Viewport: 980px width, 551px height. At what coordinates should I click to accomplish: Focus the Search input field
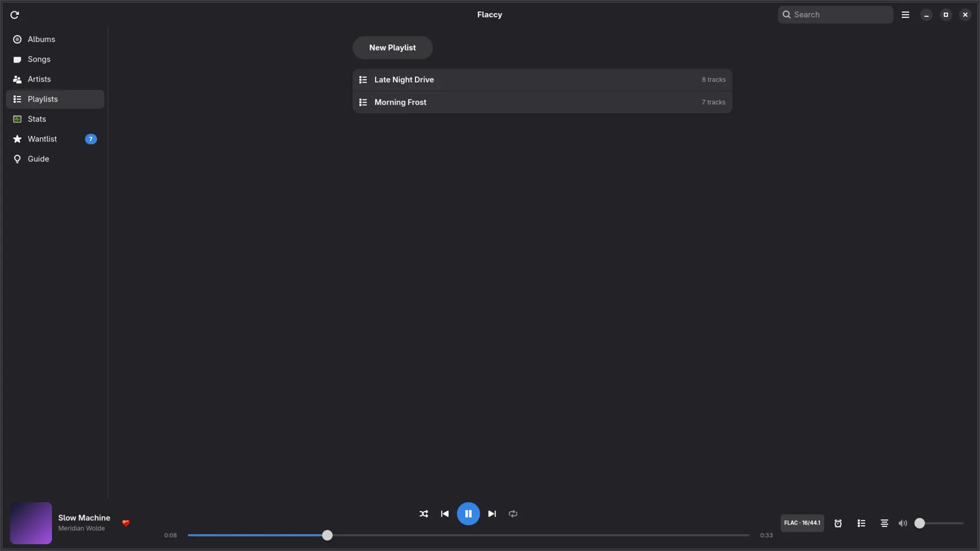pyautogui.click(x=836, y=15)
